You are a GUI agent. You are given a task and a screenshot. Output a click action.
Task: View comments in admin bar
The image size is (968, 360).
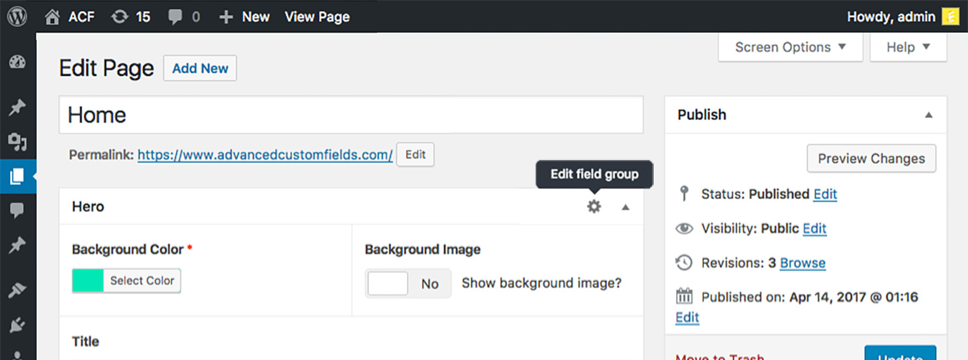pyautogui.click(x=184, y=17)
